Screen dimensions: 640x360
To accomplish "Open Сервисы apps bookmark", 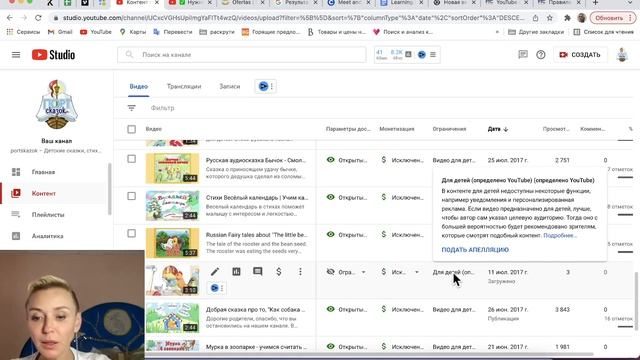I will pyautogui.click(x=23, y=32).
